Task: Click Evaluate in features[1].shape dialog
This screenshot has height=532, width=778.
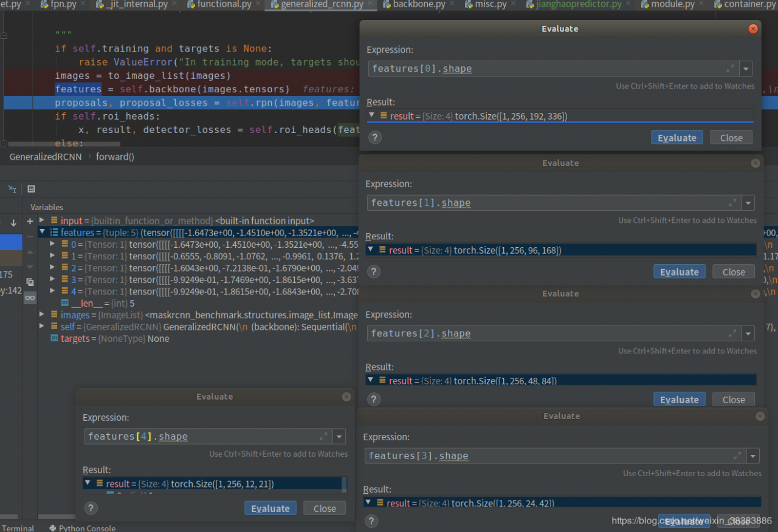Action: coord(680,271)
